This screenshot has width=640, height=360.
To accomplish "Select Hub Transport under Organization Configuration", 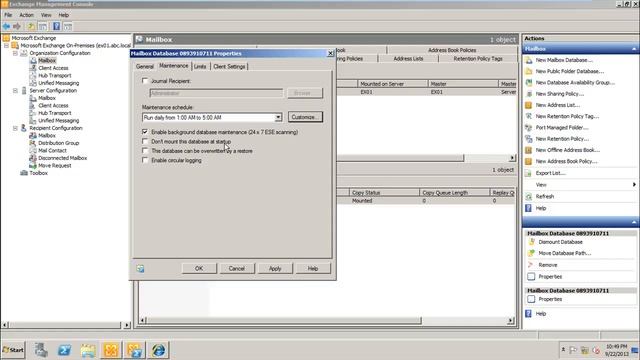I will (54, 76).
